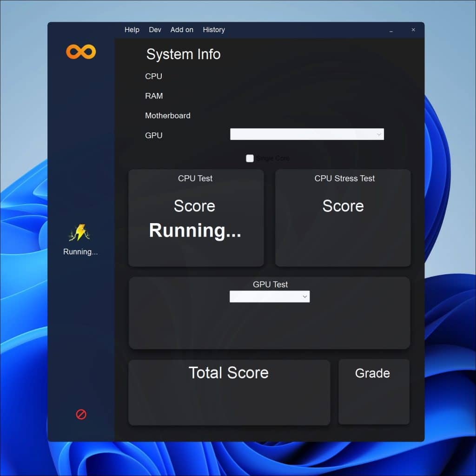Click the CPU label in System Info
The width and height of the screenshot is (476, 476).
[x=153, y=76]
